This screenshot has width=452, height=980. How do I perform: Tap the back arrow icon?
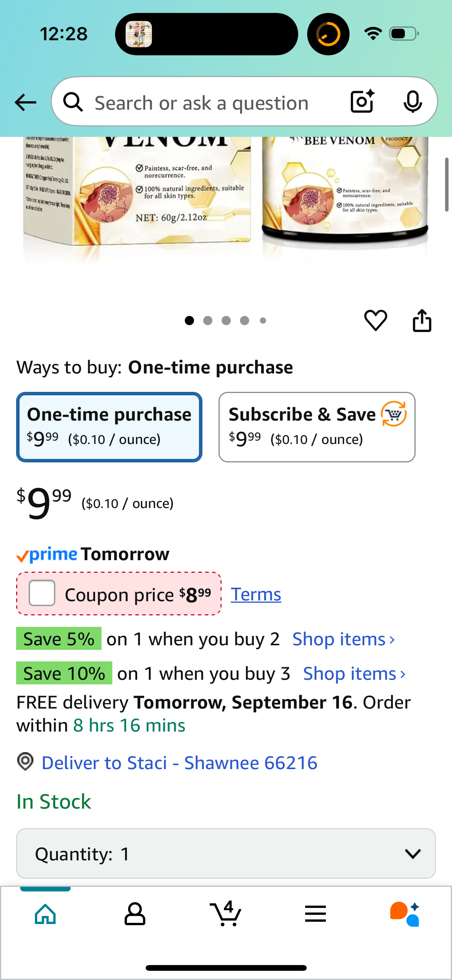point(25,102)
